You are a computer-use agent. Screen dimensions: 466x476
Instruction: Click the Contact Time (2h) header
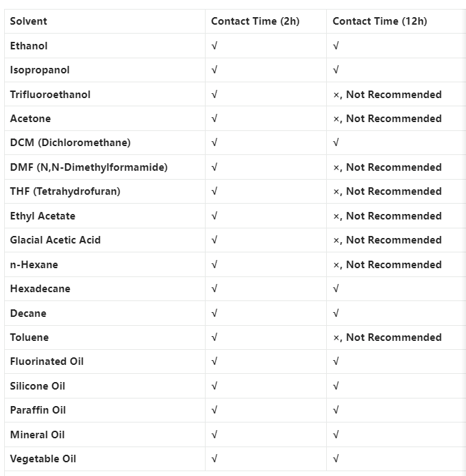pyautogui.click(x=255, y=21)
